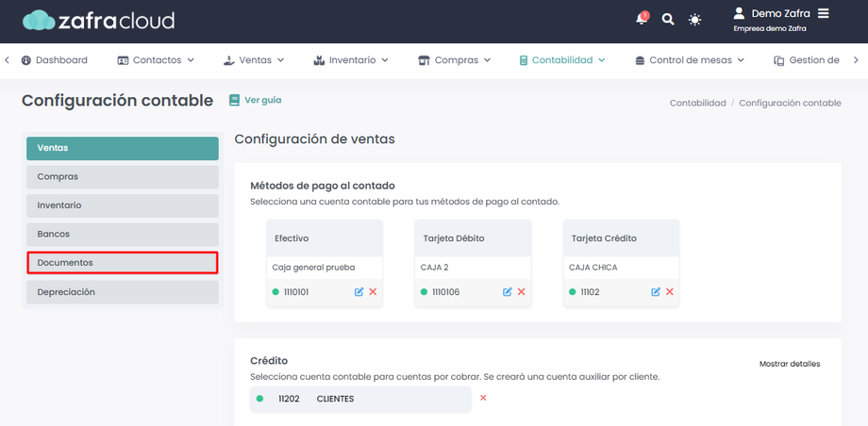Open the Ver guía link

point(256,100)
